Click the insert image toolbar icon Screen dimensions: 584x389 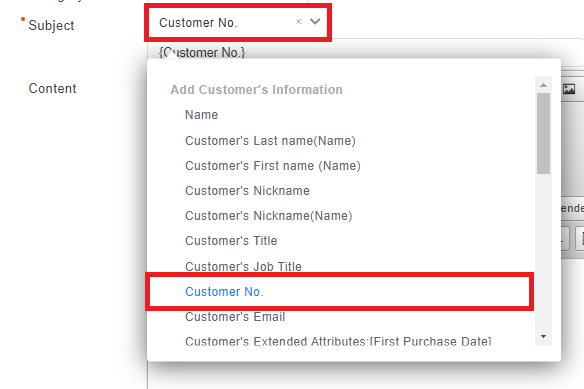click(x=569, y=89)
